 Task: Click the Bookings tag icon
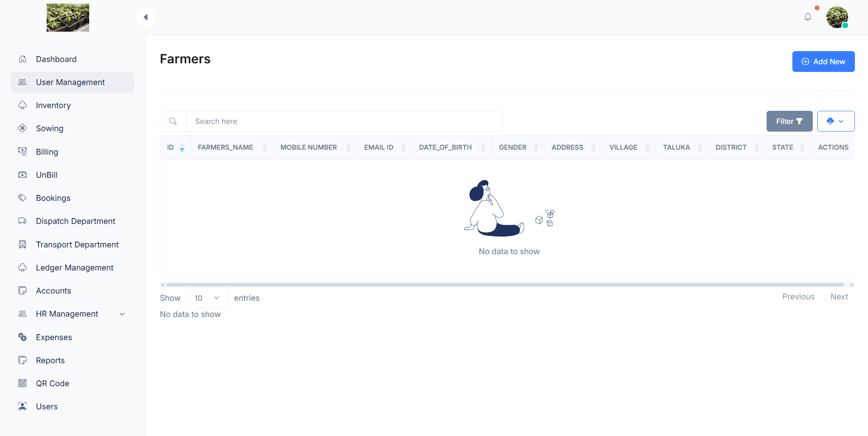22,198
